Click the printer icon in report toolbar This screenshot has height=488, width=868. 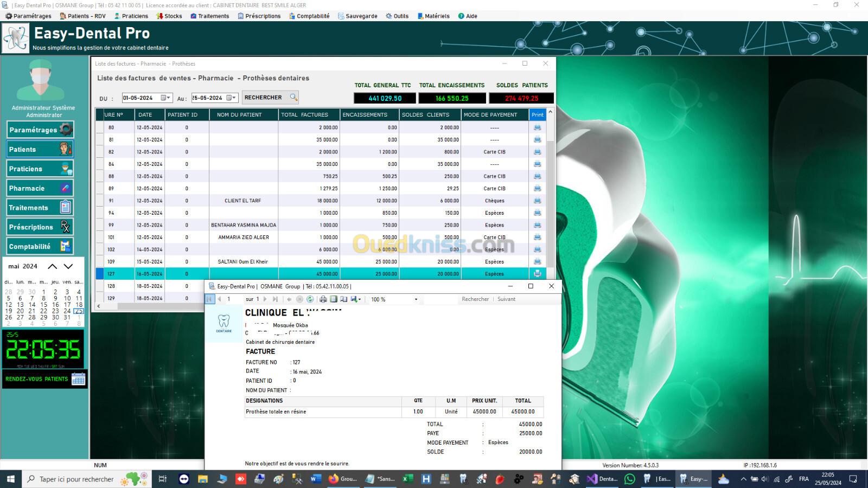(x=323, y=299)
